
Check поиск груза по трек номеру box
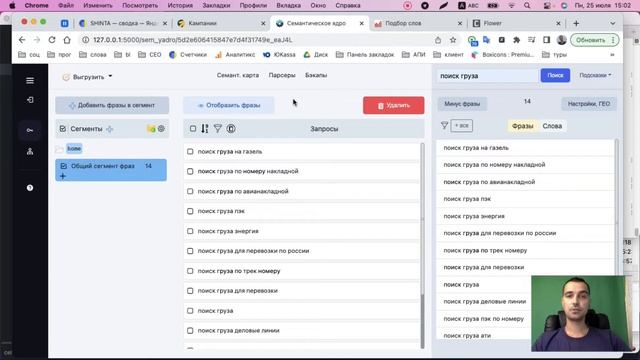click(190, 271)
